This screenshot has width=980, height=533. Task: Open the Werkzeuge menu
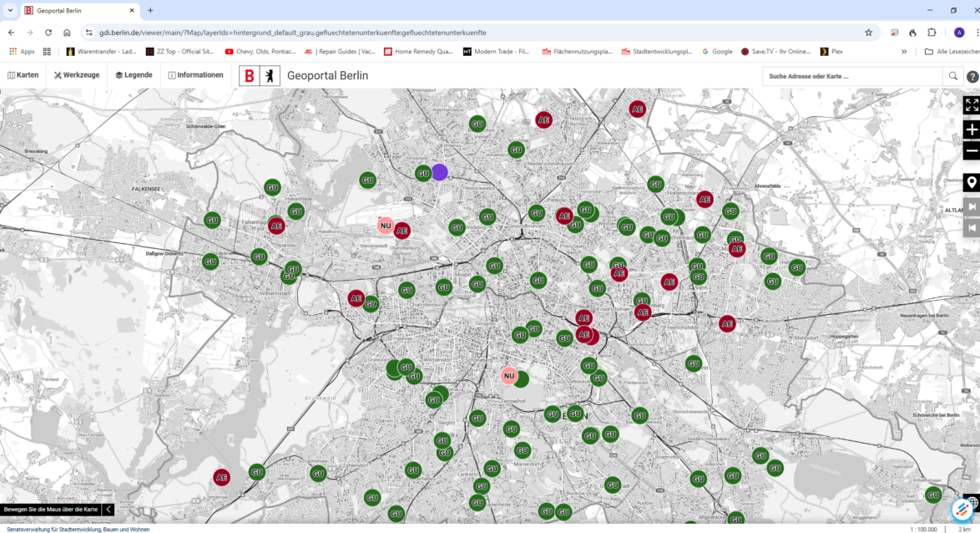pos(77,75)
